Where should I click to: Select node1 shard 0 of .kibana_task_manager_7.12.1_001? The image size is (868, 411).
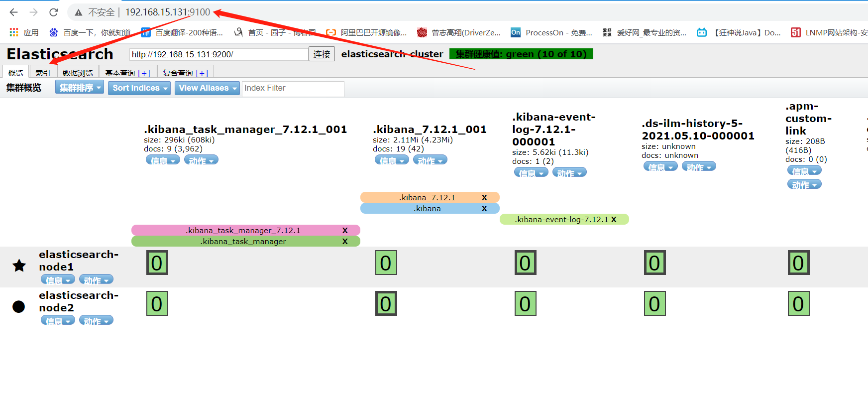[157, 263]
